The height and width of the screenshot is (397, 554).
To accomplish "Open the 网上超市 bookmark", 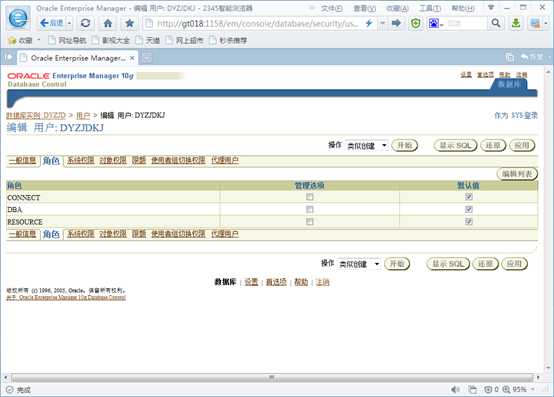I will (x=184, y=41).
